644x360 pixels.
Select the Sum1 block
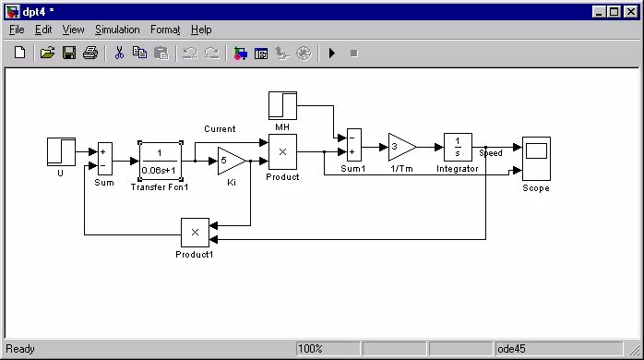354,145
